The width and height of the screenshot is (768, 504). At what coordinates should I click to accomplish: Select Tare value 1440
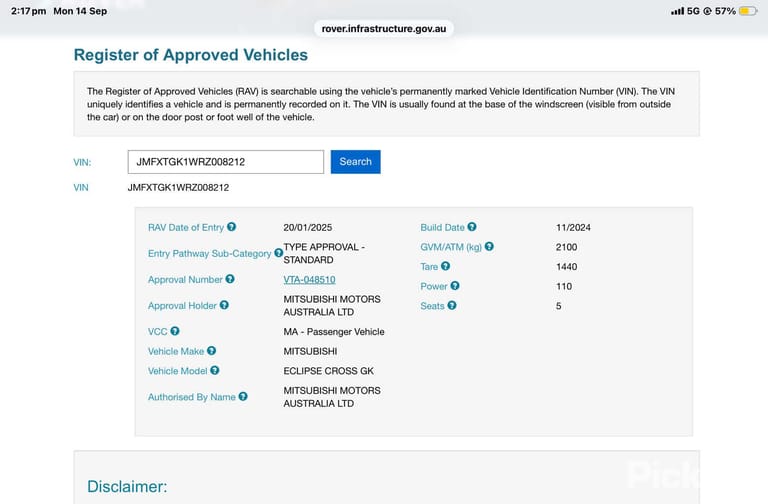[567, 266]
